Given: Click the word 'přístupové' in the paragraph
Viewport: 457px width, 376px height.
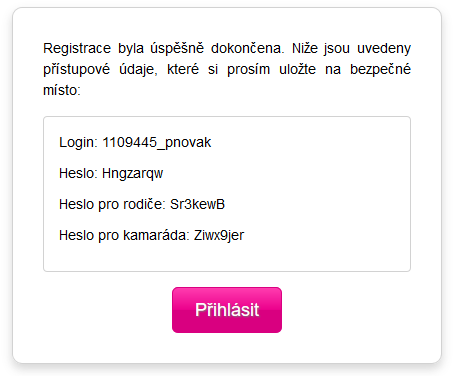Looking at the screenshot, I should pyautogui.click(x=77, y=70).
